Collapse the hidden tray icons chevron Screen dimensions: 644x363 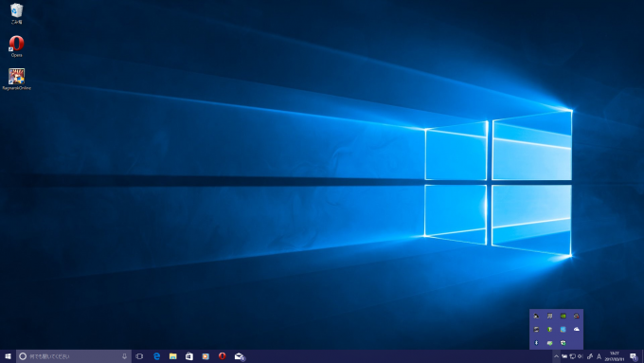(556, 356)
